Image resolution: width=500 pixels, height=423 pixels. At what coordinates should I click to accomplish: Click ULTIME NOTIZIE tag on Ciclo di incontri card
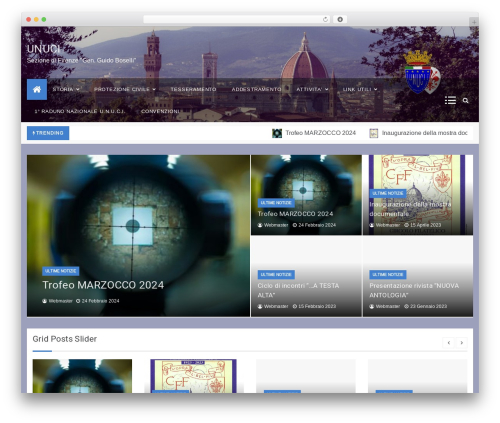(276, 275)
